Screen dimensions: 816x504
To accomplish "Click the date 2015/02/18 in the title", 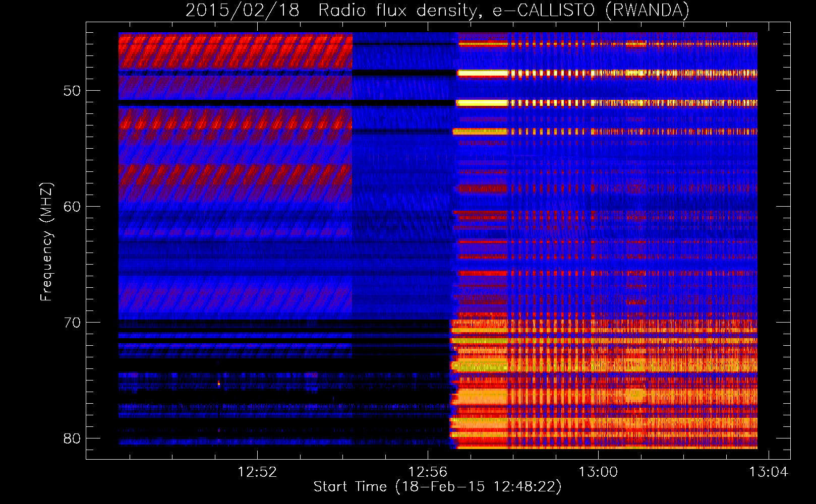I will click(243, 10).
